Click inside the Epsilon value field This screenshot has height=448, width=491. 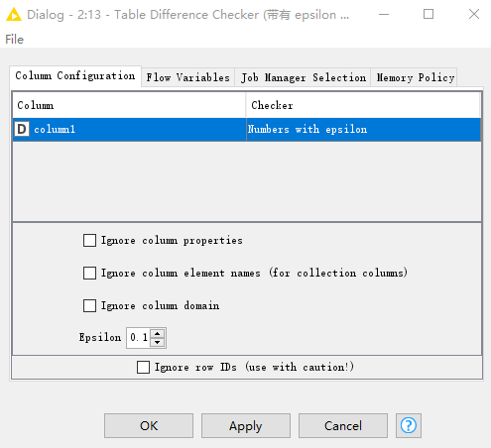point(139,338)
